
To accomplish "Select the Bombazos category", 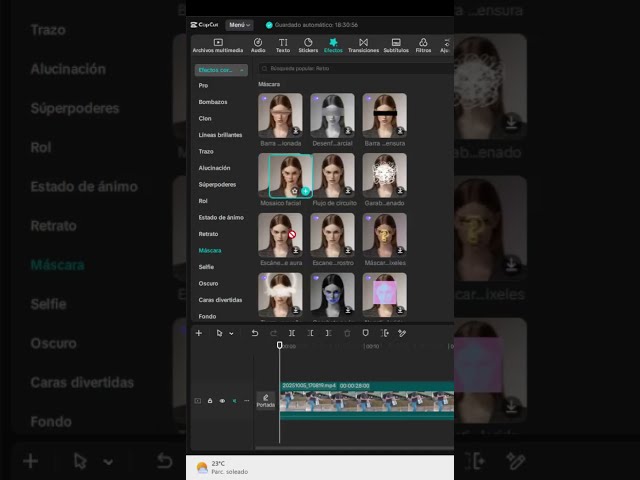I will (213, 102).
